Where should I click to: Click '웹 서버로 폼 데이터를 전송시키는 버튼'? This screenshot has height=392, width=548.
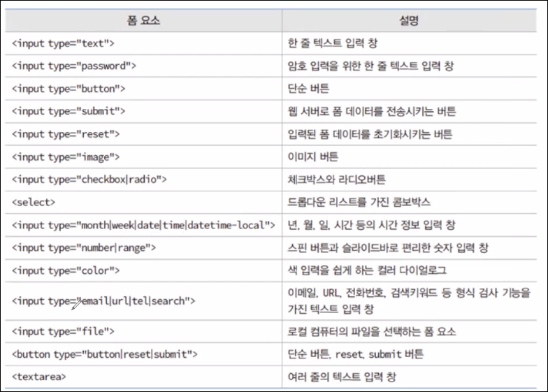coord(372,112)
